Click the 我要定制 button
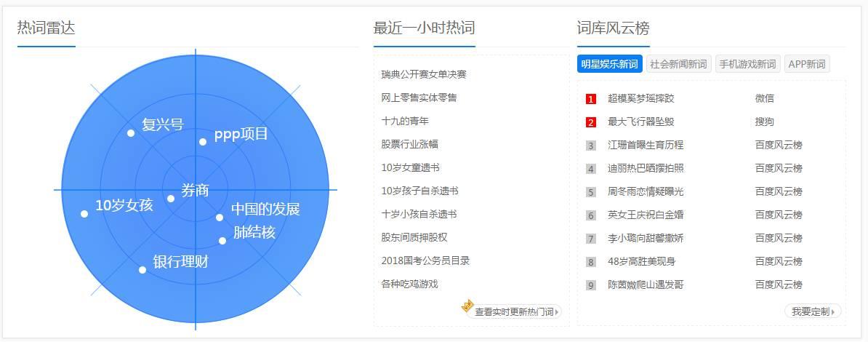868x342 pixels. tap(813, 311)
